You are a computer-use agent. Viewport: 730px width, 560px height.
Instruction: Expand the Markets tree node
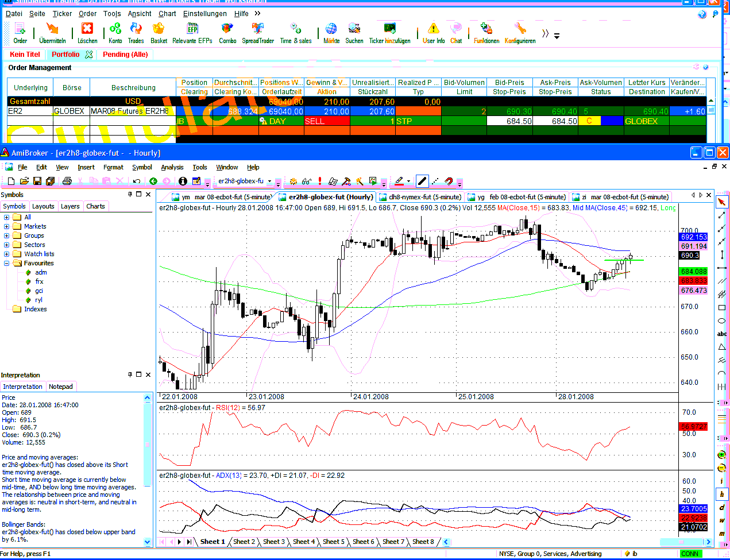tap(7, 226)
